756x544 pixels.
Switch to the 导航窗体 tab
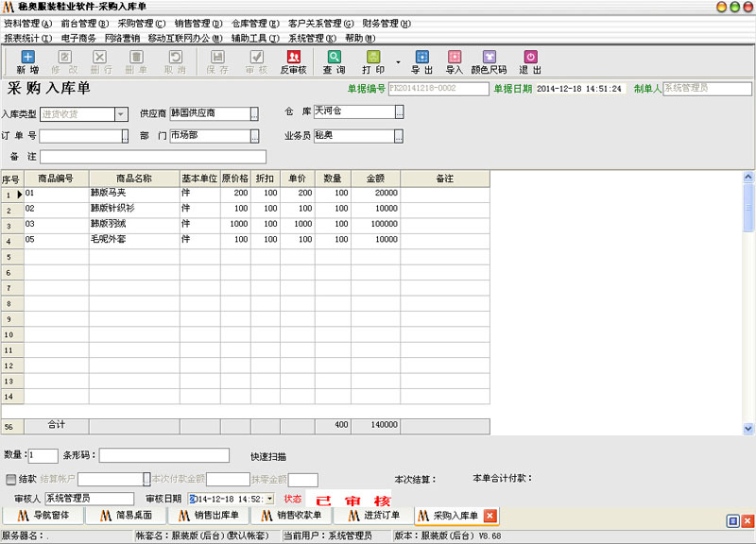[43, 516]
